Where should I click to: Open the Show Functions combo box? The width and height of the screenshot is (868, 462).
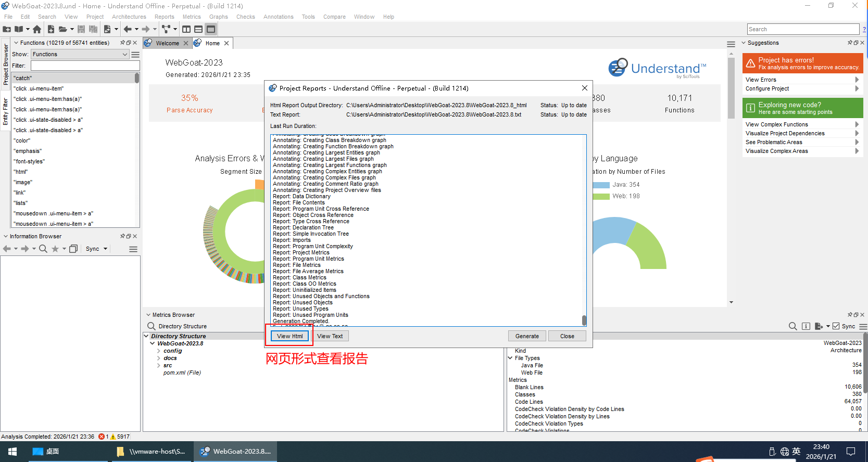80,54
